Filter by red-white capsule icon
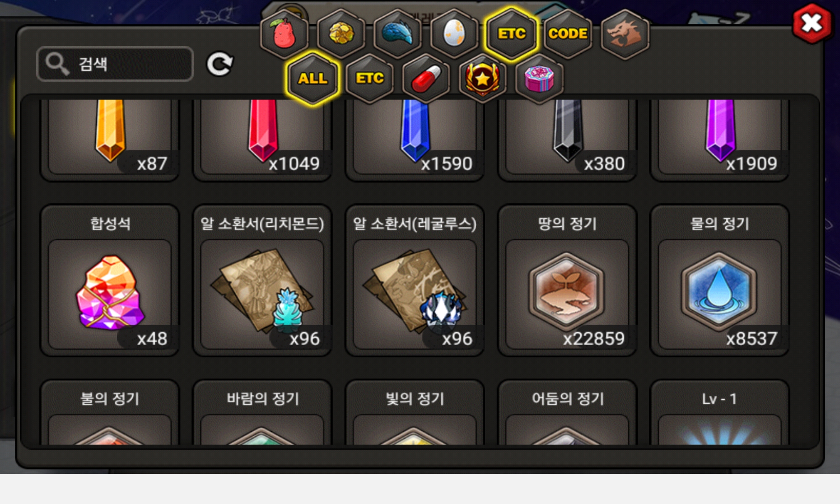This screenshot has width=840, height=504. coord(426,79)
